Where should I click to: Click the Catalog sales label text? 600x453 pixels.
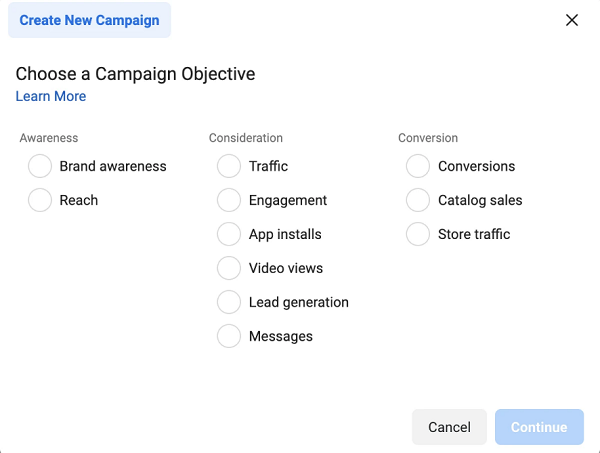click(480, 200)
